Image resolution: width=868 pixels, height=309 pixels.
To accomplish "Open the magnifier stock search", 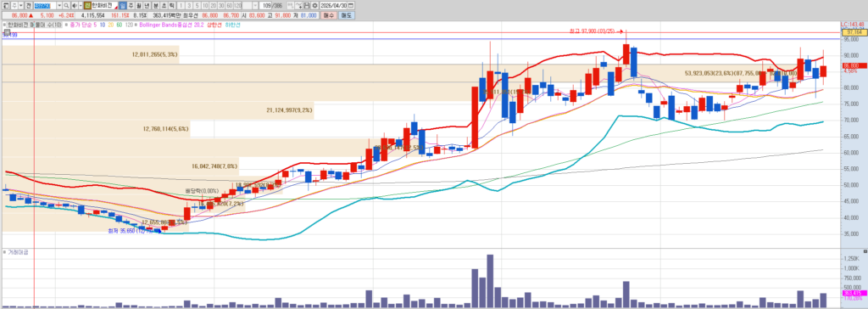I will coord(66,5).
